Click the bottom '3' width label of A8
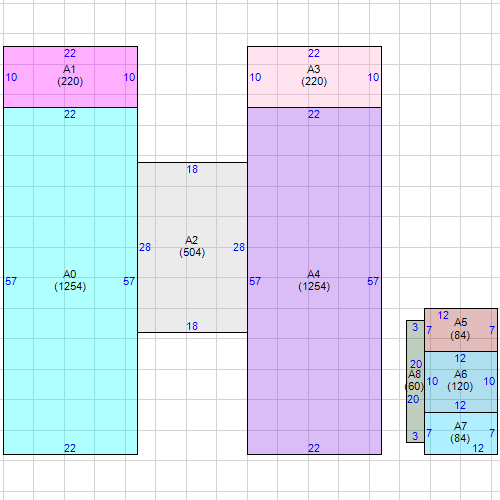Screen dimensions: 500x500 (415, 436)
